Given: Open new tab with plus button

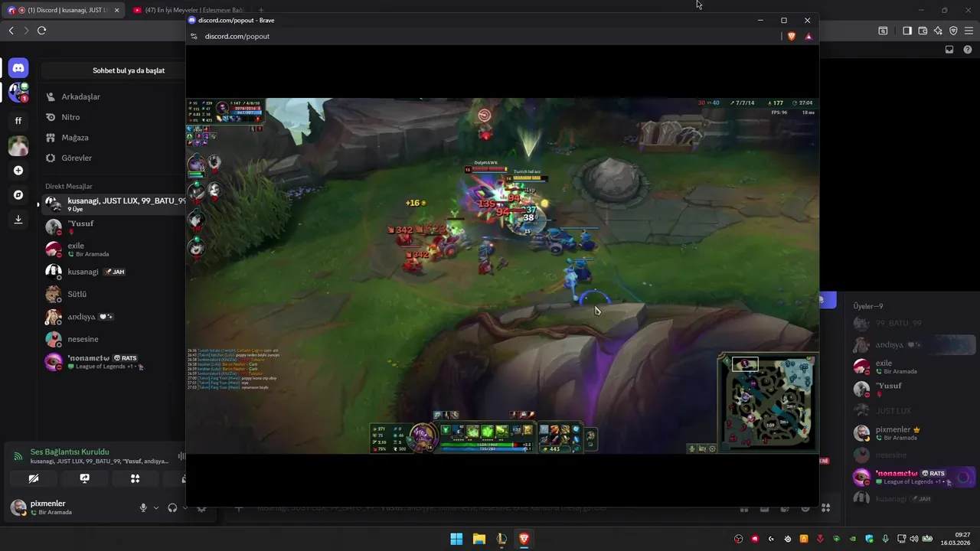Looking at the screenshot, I should coord(261,10).
